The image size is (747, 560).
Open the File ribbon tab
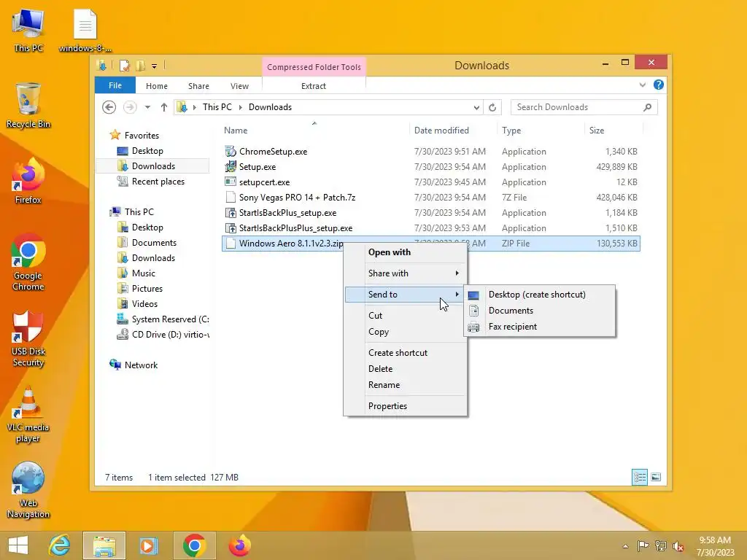[115, 86]
